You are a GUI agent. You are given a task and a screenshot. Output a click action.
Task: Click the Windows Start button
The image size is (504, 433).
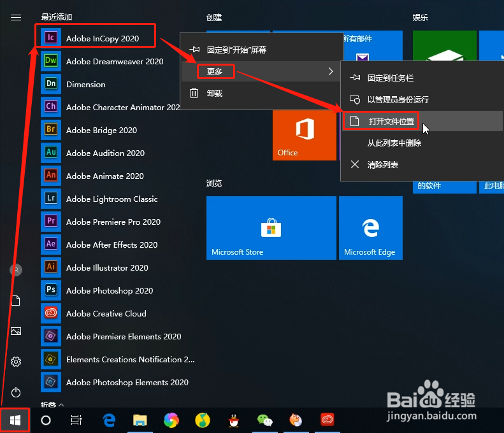[15, 420]
